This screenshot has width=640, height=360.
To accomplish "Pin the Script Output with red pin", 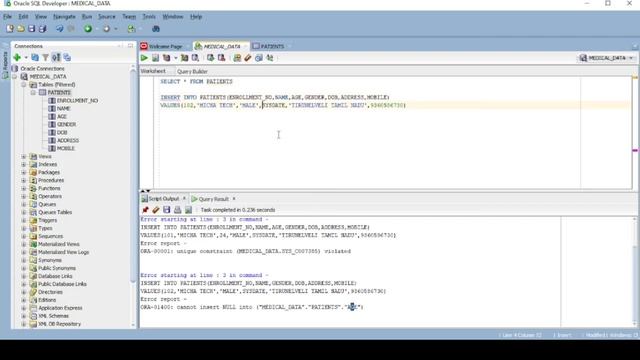I will pyautogui.click(x=145, y=210).
